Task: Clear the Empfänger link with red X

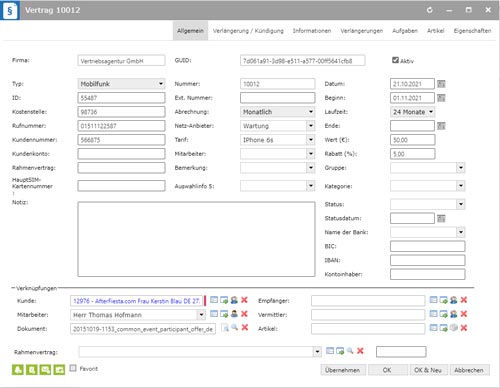Action: [464, 300]
